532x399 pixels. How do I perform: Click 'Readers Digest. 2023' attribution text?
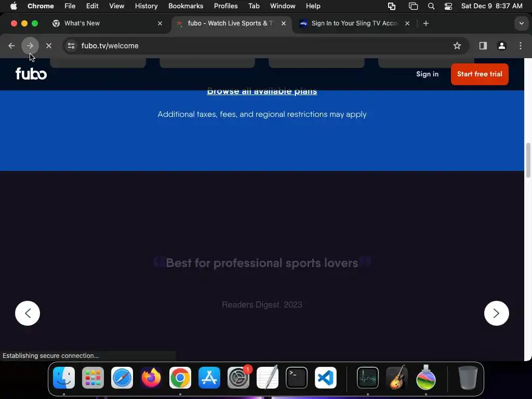pyautogui.click(x=262, y=304)
